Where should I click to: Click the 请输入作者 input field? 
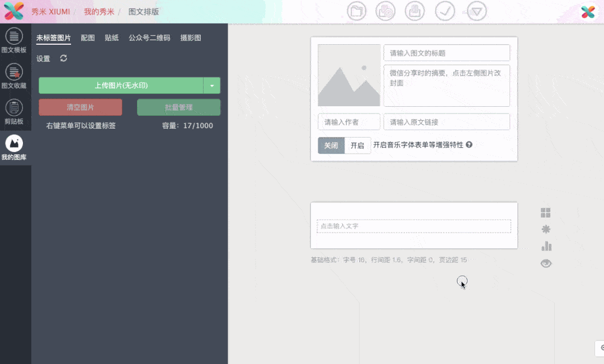348,121
